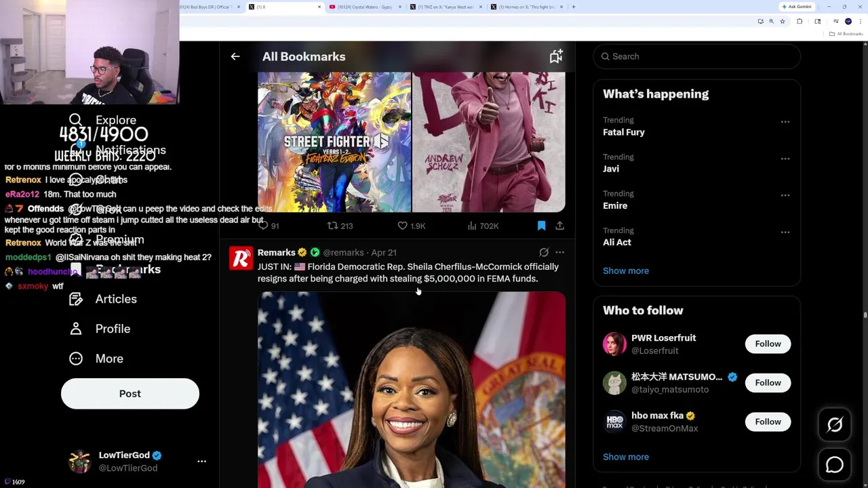Switch to Hermes on X tab
Screen dimensions: 868x488
[528, 7]
